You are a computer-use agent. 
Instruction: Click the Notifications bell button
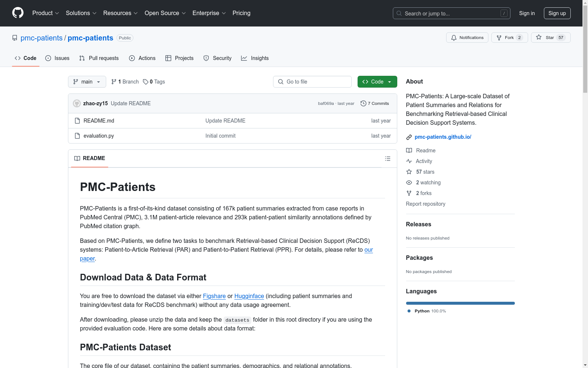[x=467, y=38]
